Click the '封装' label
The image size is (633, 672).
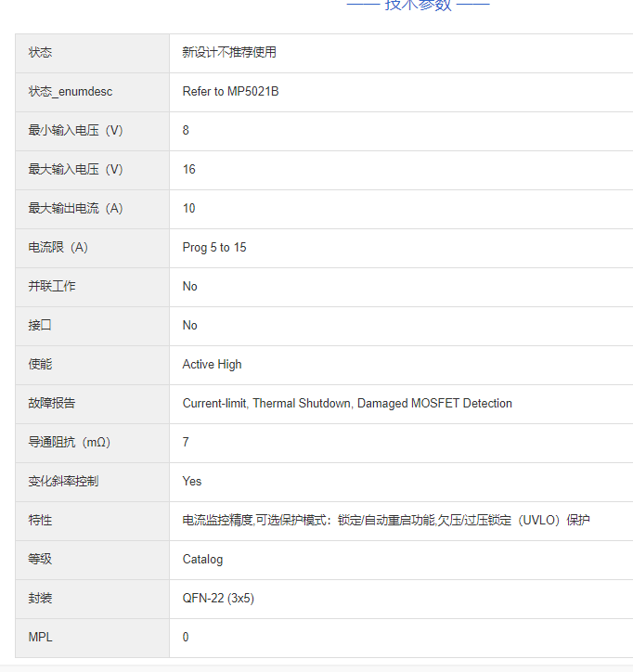40,599
